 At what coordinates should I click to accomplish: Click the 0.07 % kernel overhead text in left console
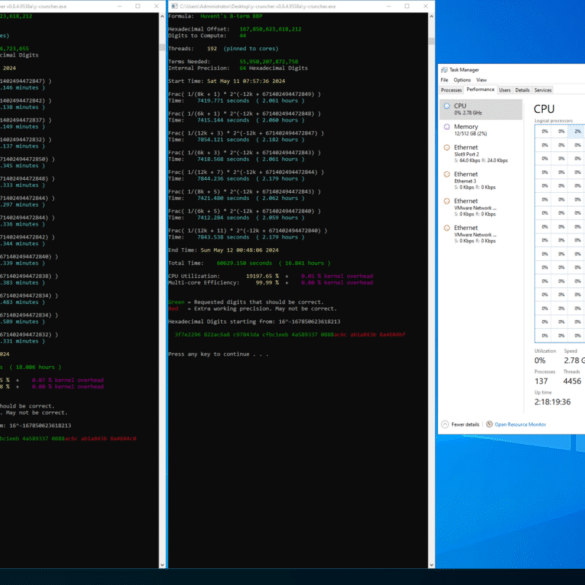point(68,380)
